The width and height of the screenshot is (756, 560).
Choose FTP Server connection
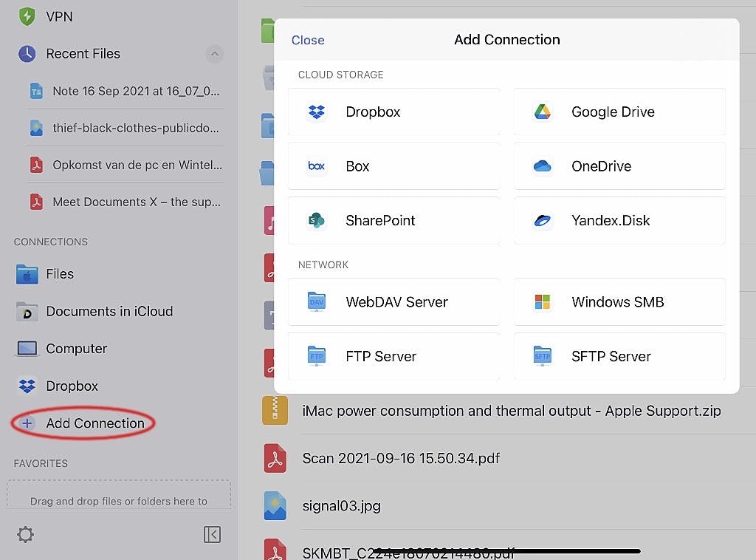[394, 356]
